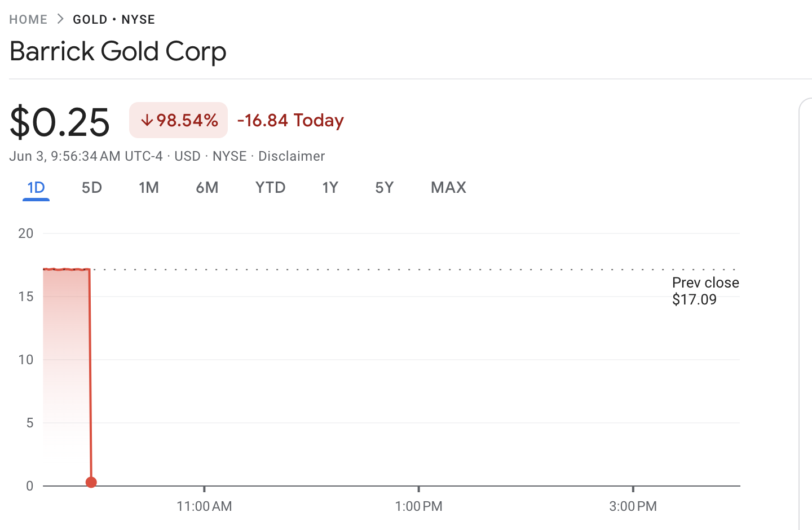This screenshot has height=530, width=812.
Task: Switch to the 5D range tab
Action: pos(92,188)
